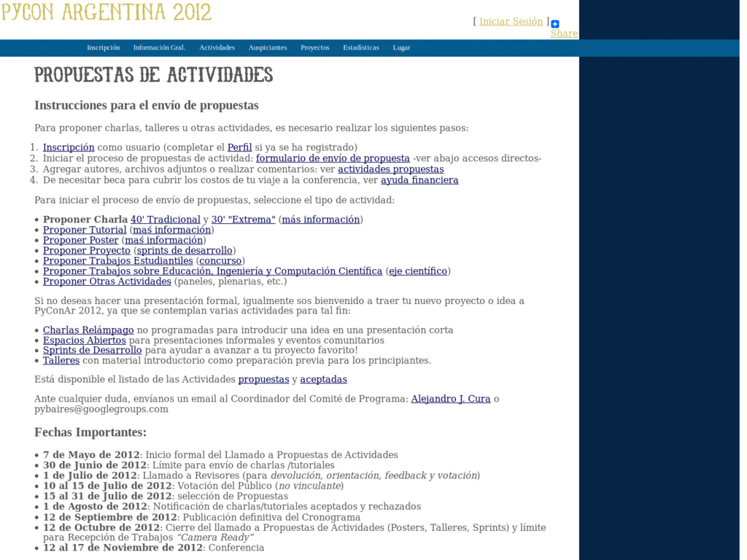Open the Actividades menu
The width and height of the screenshot is (747, 560).
[x=217, y=47]
